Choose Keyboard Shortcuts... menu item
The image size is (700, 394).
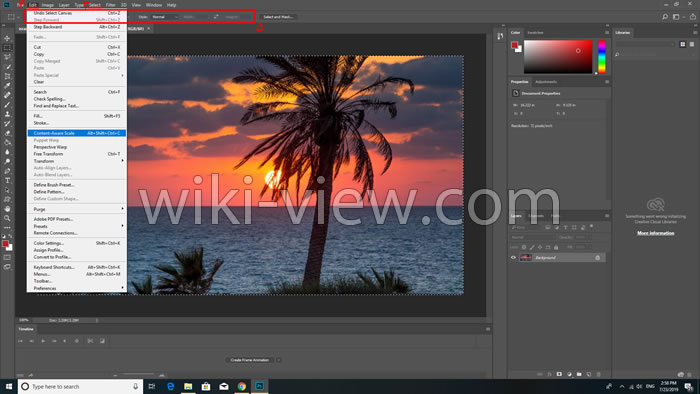77,267
